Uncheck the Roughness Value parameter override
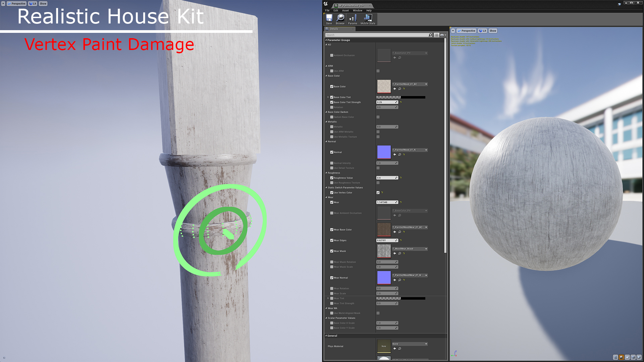 click(332, 178)
